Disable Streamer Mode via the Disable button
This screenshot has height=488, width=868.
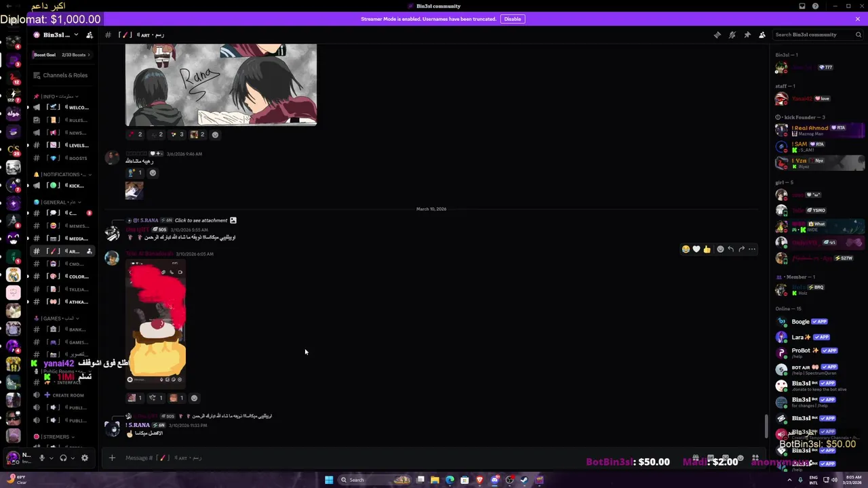click(x=513, y=19)
